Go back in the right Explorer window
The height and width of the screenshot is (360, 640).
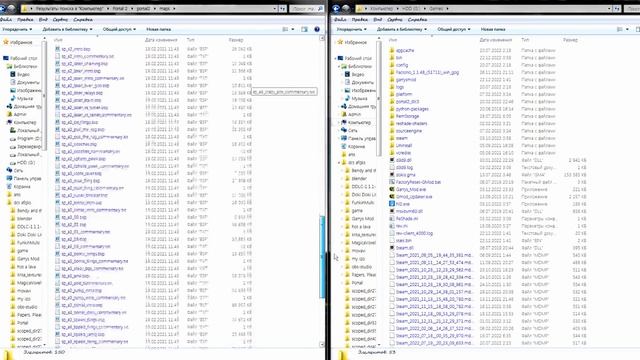tap(336, 8)
